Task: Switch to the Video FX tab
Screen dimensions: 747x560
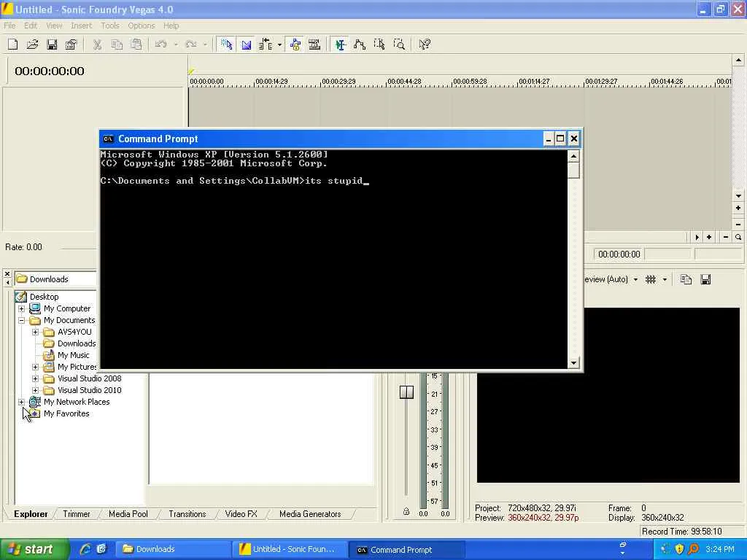Action: pos(241,514)
